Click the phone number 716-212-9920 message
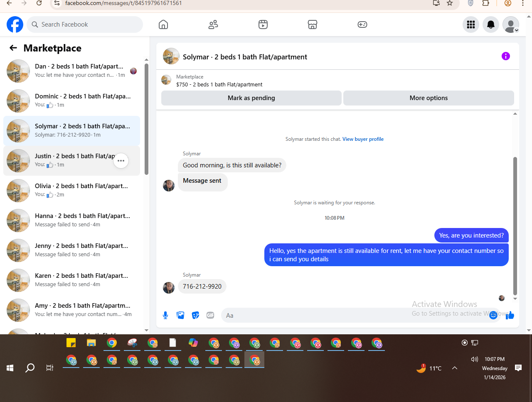The image size is (532, 402). 202,286
